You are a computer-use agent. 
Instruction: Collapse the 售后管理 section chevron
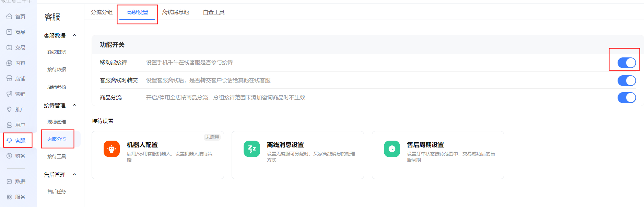[x=74, y=175]
